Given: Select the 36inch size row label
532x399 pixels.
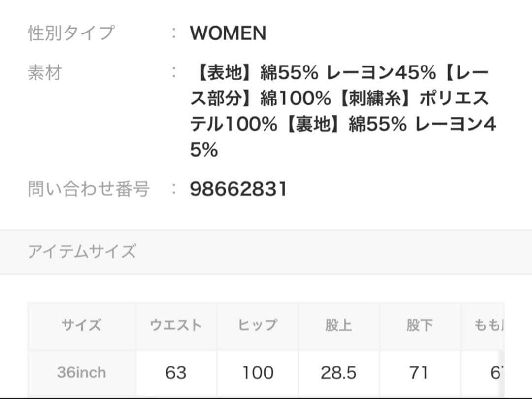Looking at the screenshot, I should click(82, 372).
